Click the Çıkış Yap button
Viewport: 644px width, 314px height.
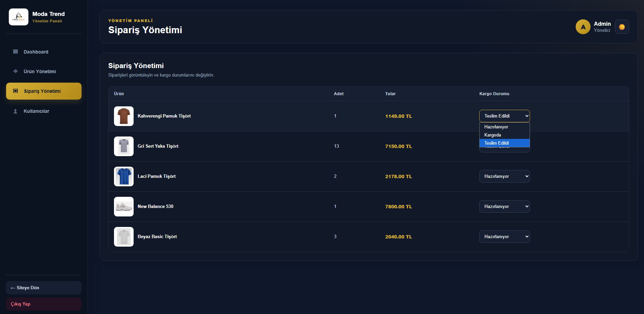pos(44,304)
